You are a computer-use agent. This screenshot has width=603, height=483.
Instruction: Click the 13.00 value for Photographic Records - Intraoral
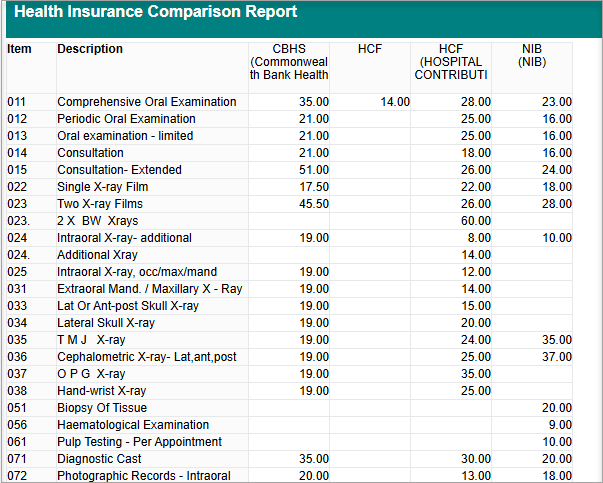click(476, 476)
